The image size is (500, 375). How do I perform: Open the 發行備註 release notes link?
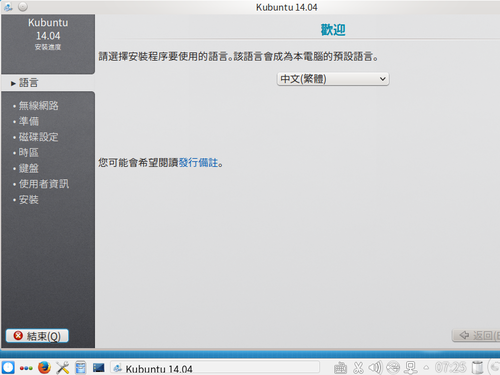tap(198, 163)
